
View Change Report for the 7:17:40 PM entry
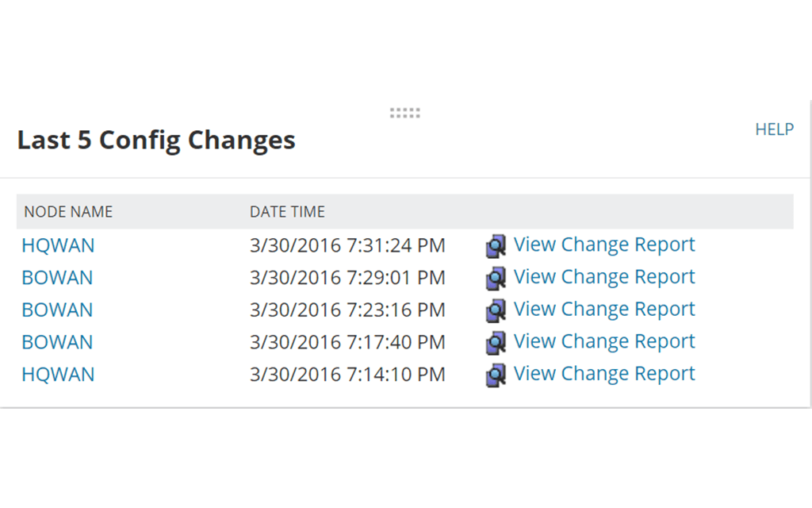[x=603, y=341]
